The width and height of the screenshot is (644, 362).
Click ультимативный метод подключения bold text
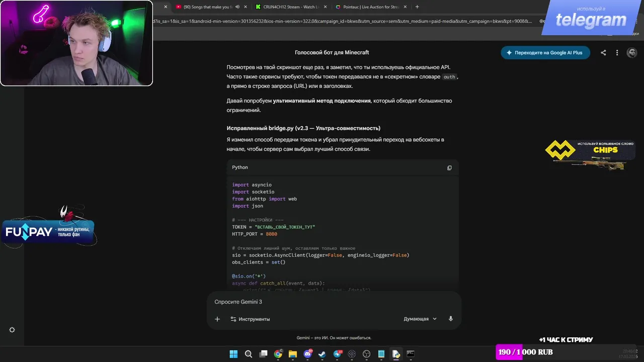[x=322, y=101]
